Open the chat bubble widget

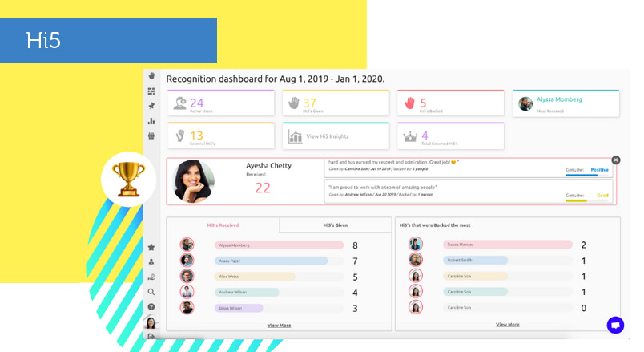tap(615, 325)
